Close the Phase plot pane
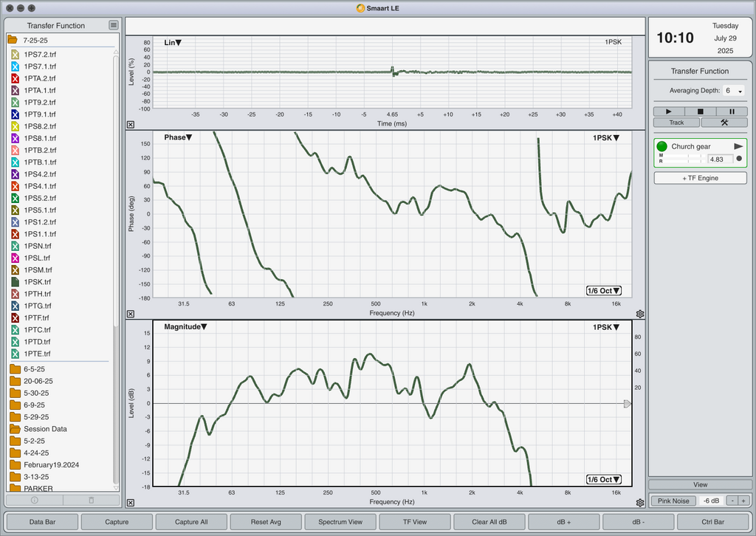This screenshot has height=536, width=756. [131, 314]
